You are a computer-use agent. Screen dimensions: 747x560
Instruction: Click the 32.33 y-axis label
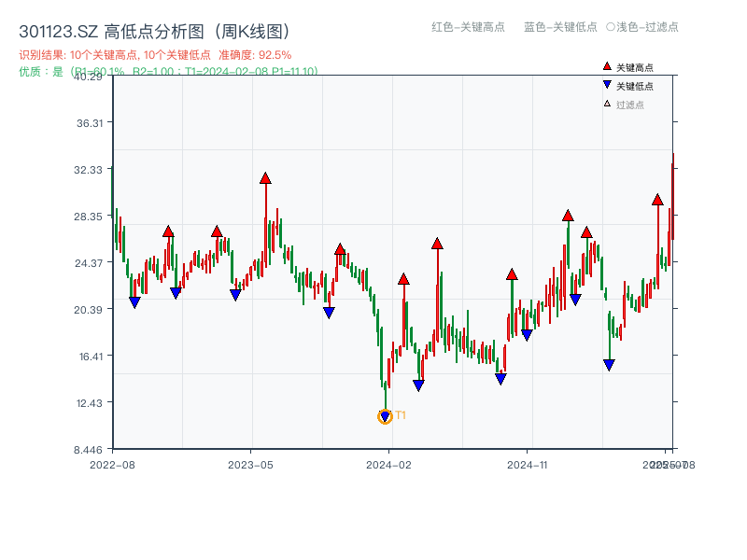pos(88,170)
